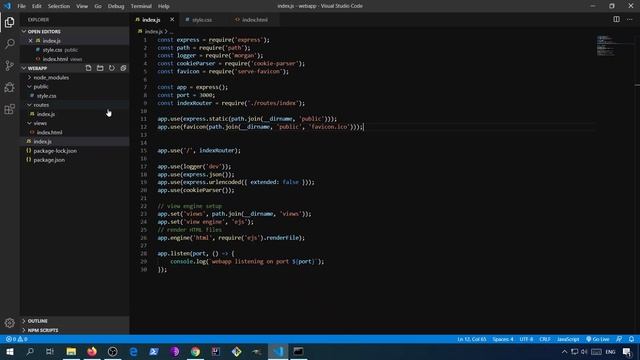Change Spaces: 4 indentation setting

(x=503, y=339)
